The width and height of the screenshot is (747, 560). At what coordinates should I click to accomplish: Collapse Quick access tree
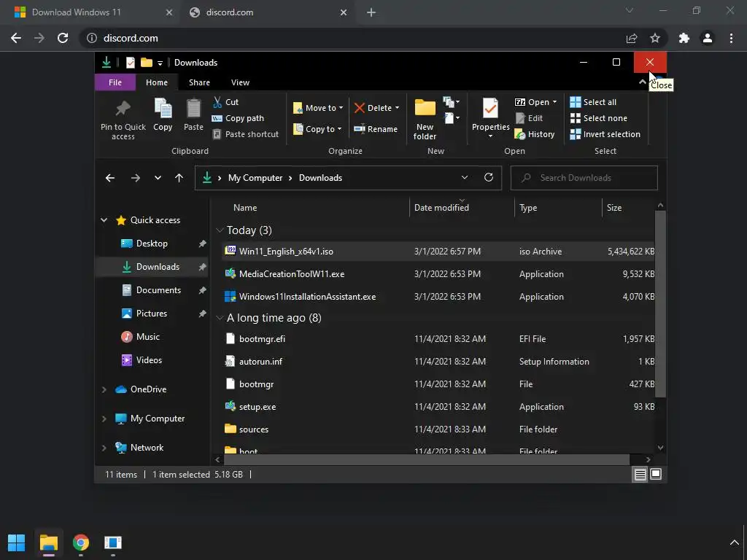point(104,220)
